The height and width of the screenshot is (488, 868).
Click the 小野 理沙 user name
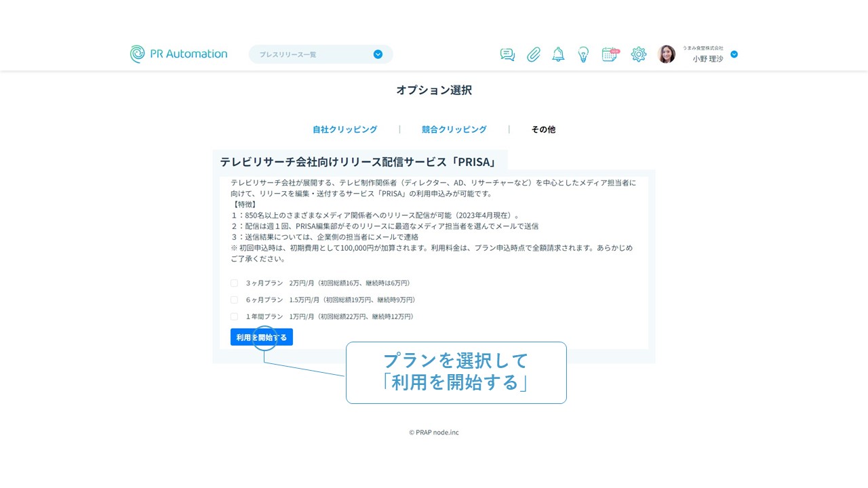tap(707, 60)
